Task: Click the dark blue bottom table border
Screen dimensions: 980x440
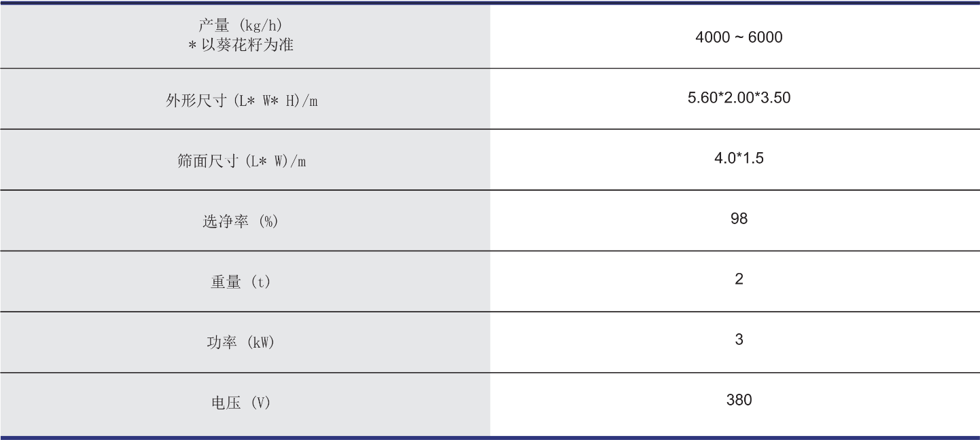Action: 489,437
